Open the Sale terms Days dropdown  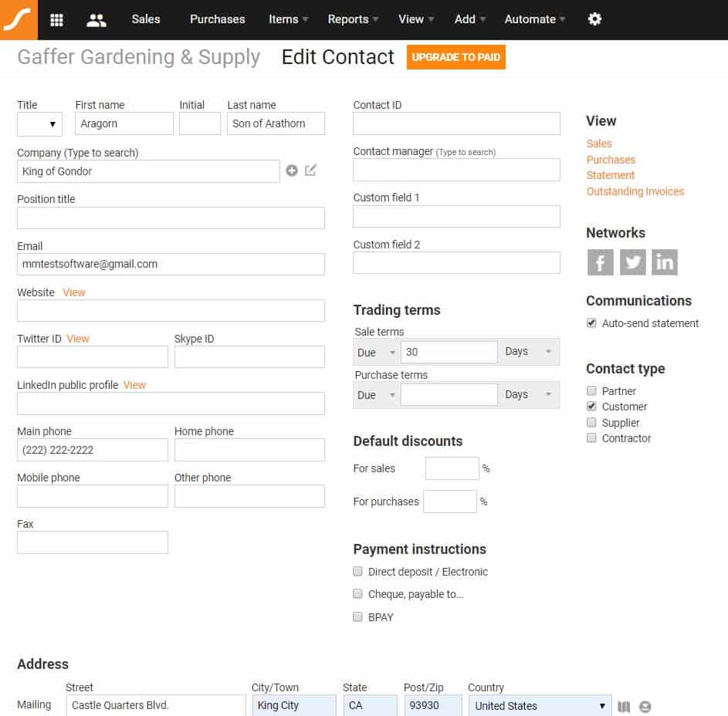528,352
